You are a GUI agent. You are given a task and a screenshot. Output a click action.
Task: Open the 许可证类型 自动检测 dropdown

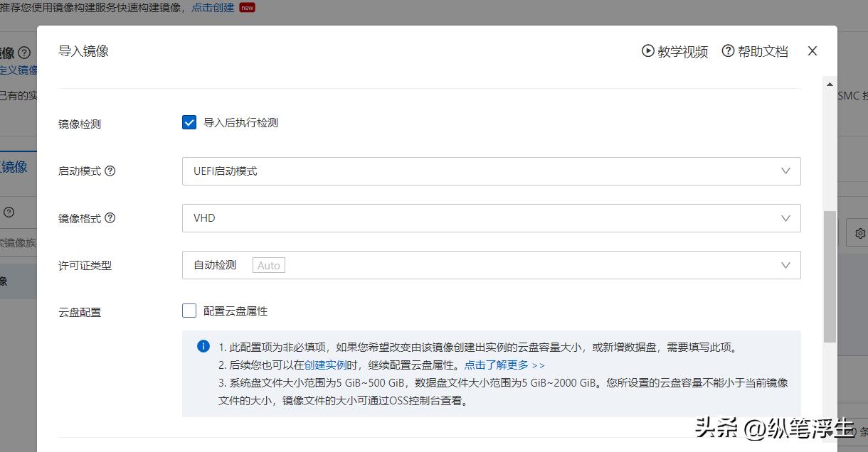point(491,265)
